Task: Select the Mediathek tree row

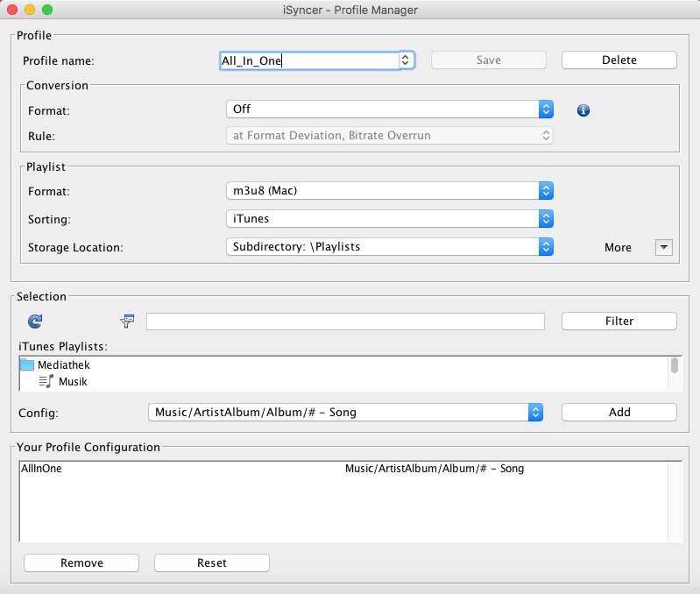Action: click(x=343, y=365)
